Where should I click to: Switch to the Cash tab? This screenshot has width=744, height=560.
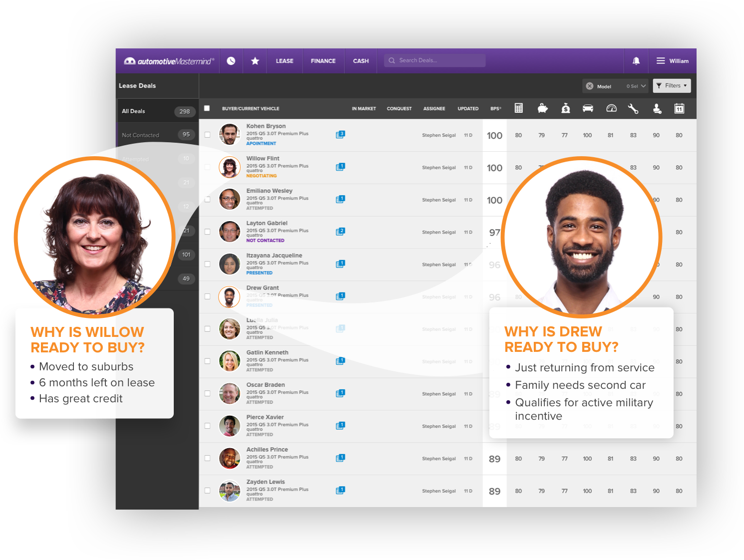click(361, 61)
